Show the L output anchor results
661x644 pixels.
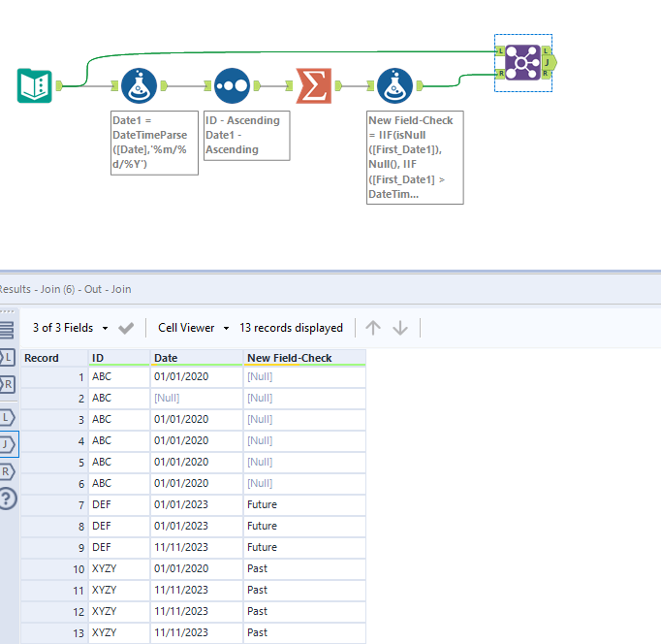(7, 417)
